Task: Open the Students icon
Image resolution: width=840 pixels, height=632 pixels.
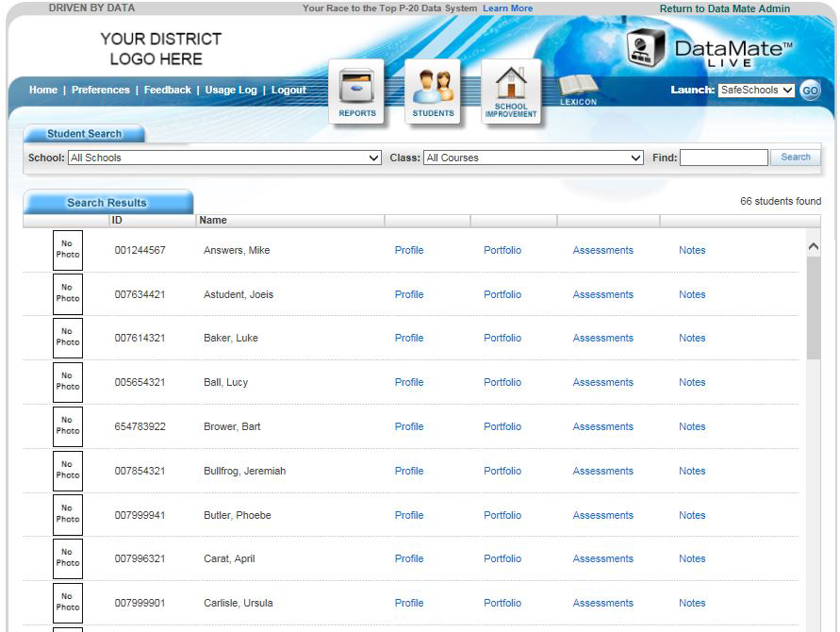Action: (433, 91)
